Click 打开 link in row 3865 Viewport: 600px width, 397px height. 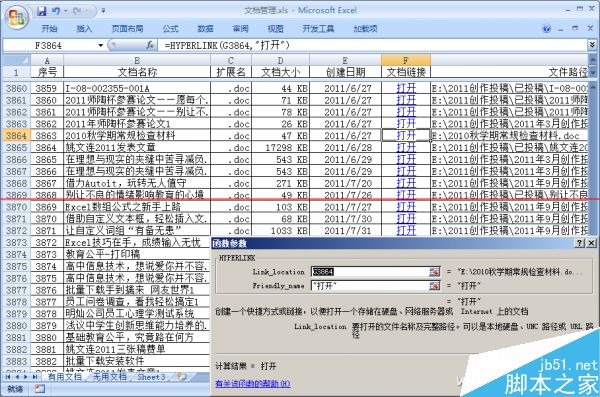(406, 147)
